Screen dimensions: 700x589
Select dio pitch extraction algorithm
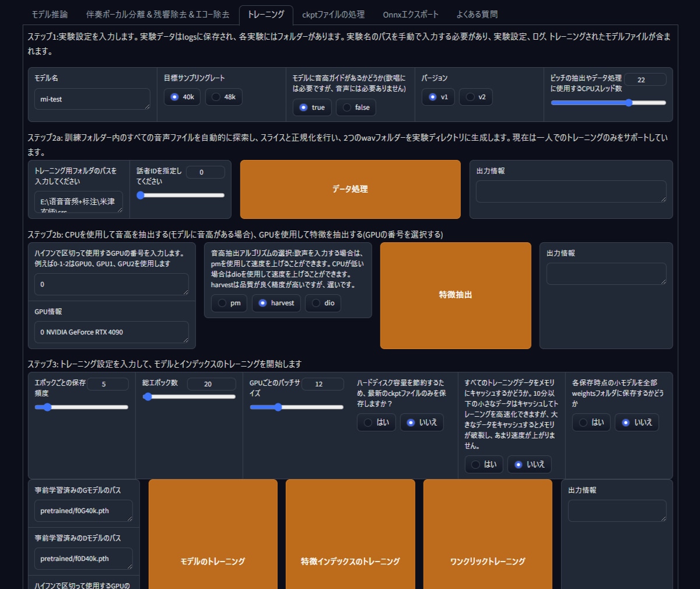click(x=323, y=303)
